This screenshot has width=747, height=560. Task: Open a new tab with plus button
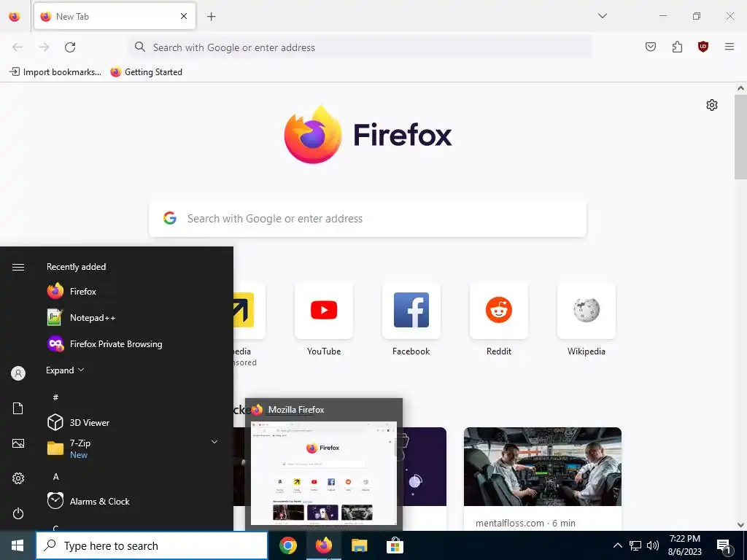212,17
